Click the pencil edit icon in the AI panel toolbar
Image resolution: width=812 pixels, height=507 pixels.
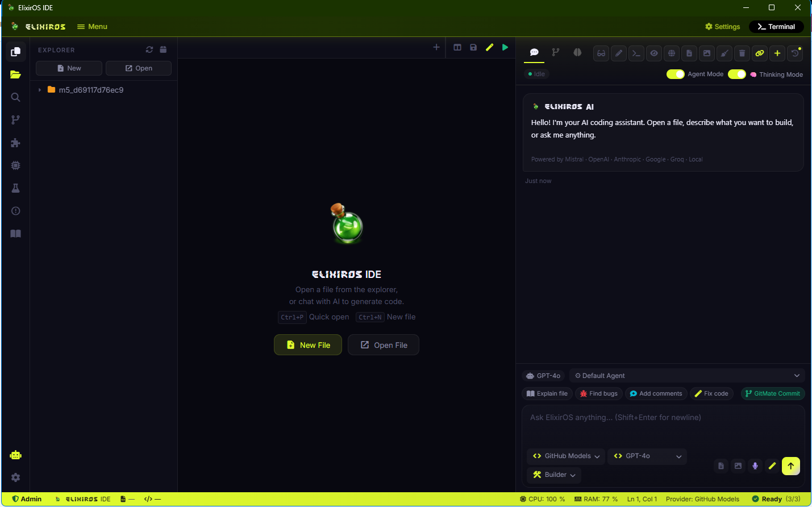(x=619, y=53)
